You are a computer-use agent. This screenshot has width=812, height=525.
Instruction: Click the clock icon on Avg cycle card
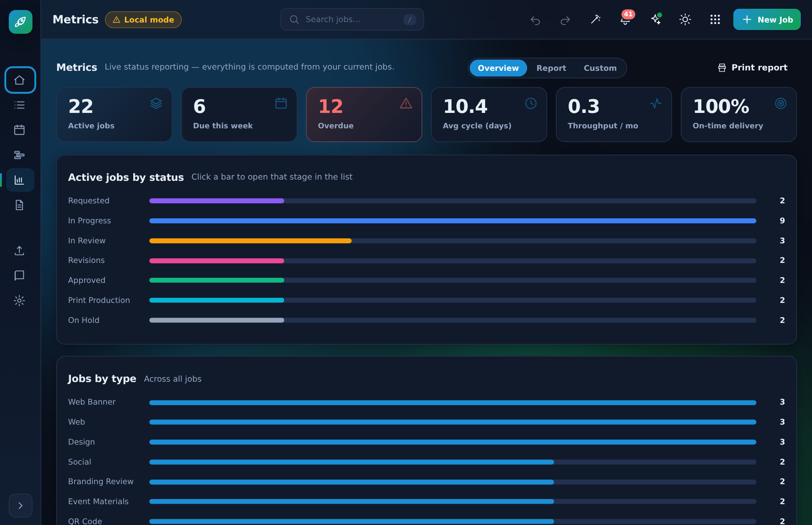(x=531, y=103)
